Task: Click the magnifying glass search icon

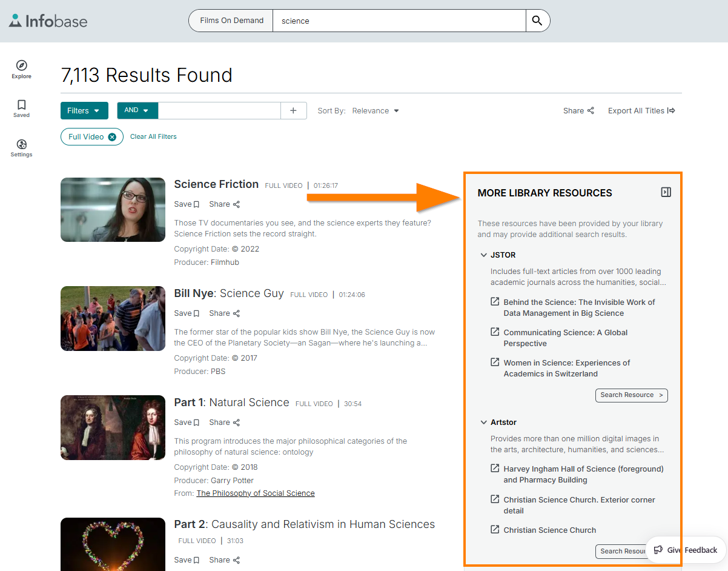Action: click(x=537, y=21)
